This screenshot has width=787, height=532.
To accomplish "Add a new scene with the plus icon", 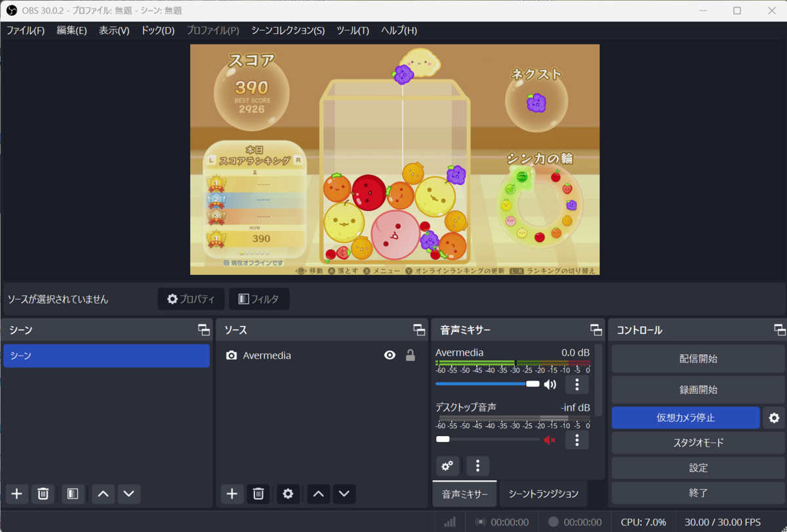I will click(x=17, y=493).
